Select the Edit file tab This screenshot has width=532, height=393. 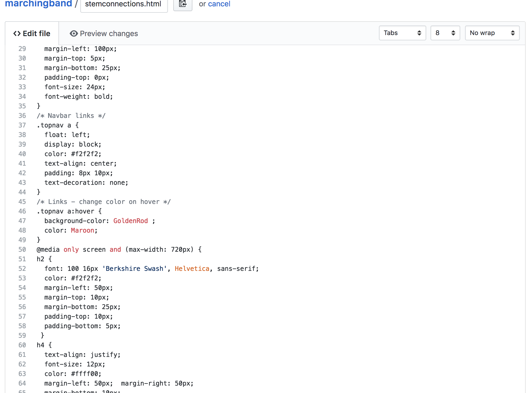pyautogui.click(x=32, y=33)
